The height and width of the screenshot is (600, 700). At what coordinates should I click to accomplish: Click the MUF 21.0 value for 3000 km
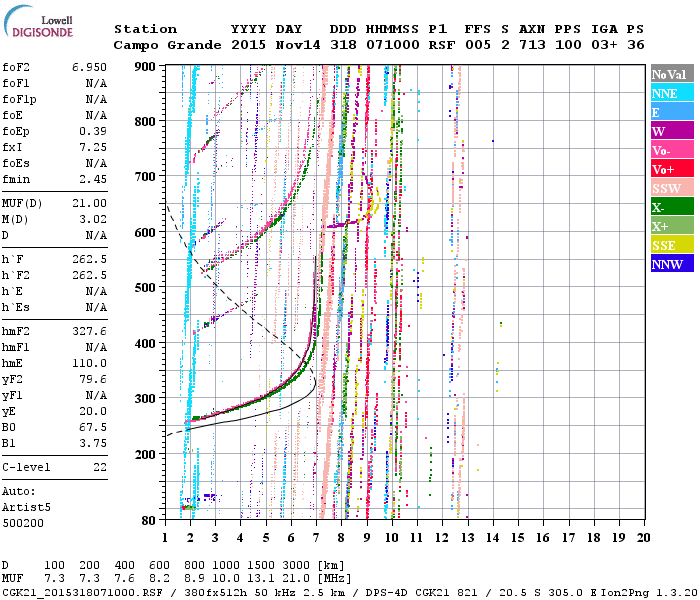pyautogui.click(x=296, y=579)
